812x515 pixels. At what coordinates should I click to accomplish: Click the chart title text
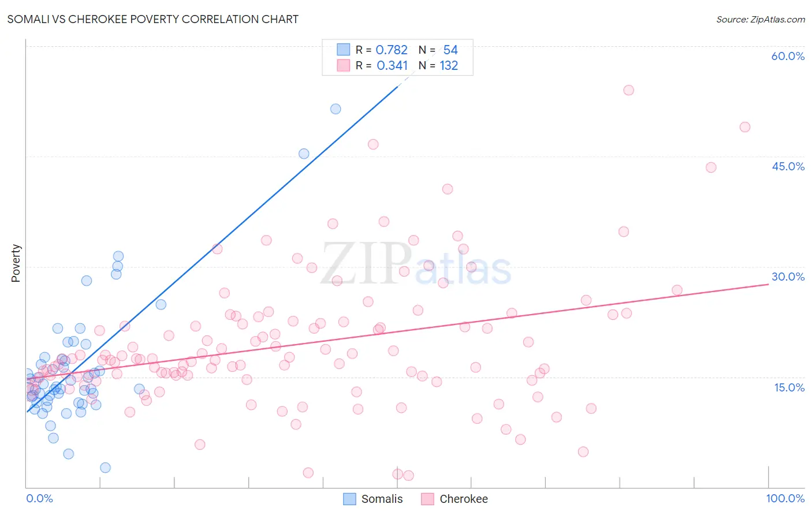(x=153, y=19)
